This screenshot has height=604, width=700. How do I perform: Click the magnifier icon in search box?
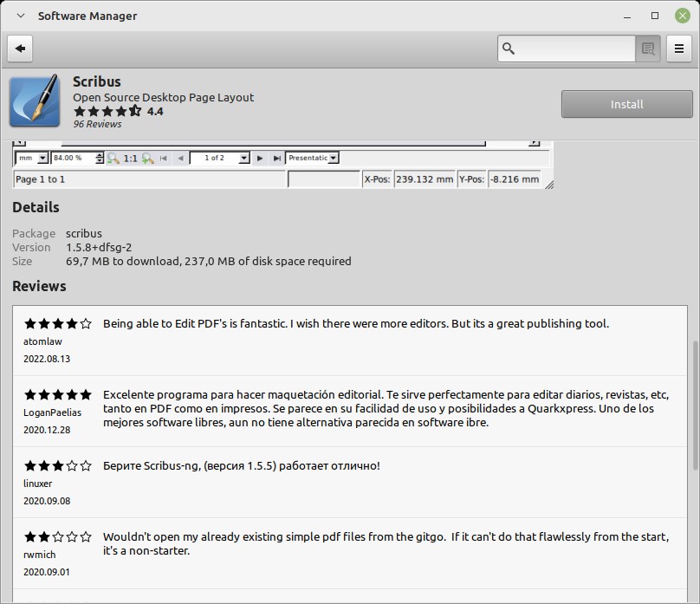[509, 49]
